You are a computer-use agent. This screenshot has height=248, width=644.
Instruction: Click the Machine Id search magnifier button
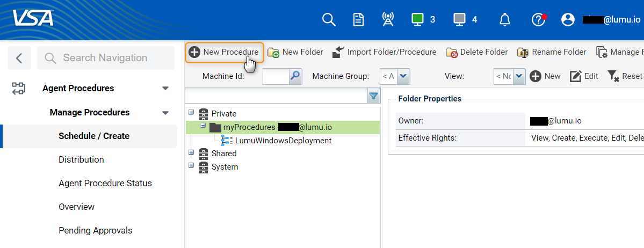pos(295,76)
